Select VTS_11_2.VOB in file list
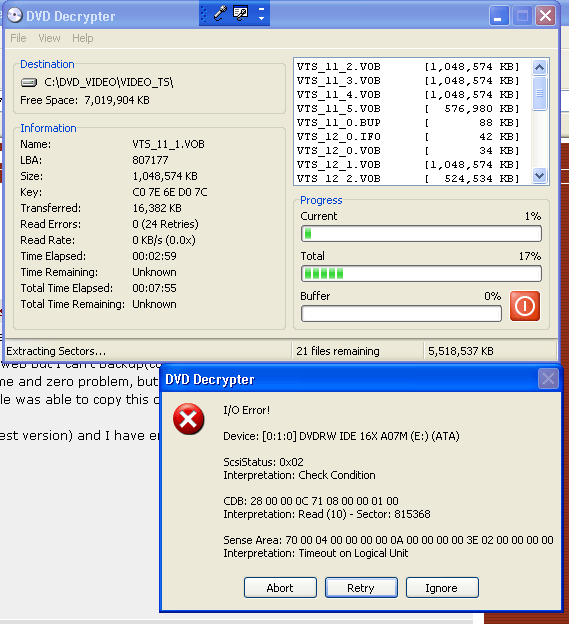The height and width of the screenshot is (624, 569). tap(408, 67)
